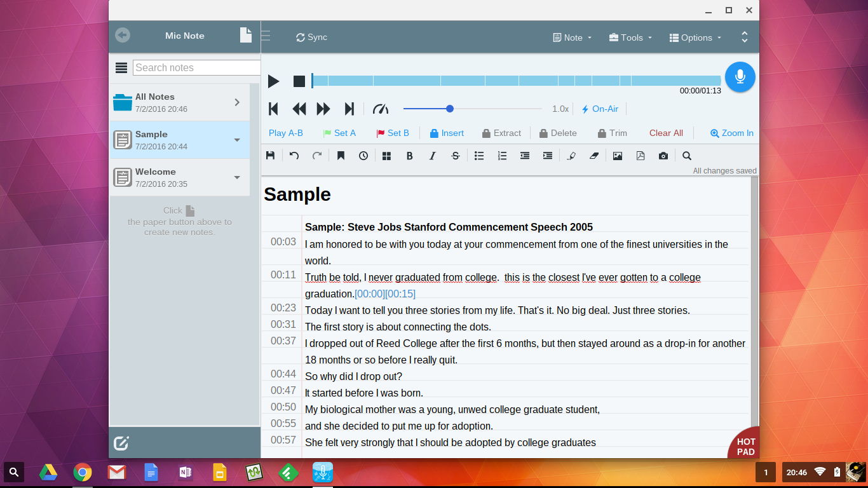This screenshot has width=868, height=488.
Task: Click Zoom In on timeline
Action: [732, 133]
